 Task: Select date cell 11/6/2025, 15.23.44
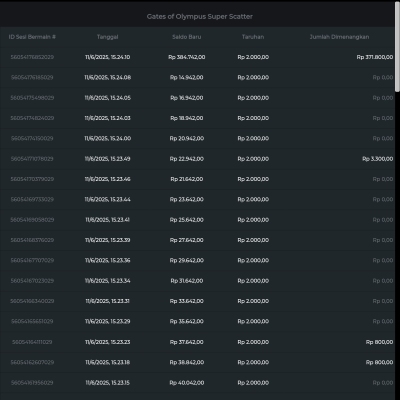point(107,200)
